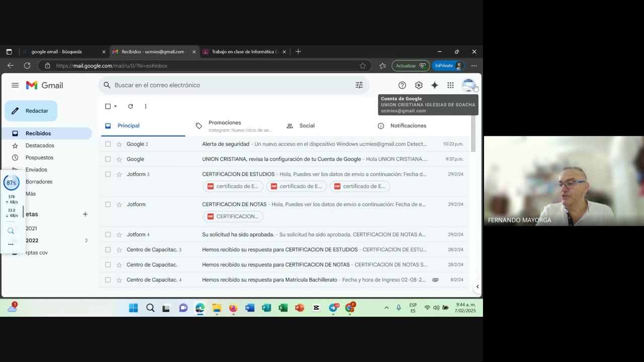Switch to the Principal tab
Screen dimensions: 644x362
tap(143, 126)
